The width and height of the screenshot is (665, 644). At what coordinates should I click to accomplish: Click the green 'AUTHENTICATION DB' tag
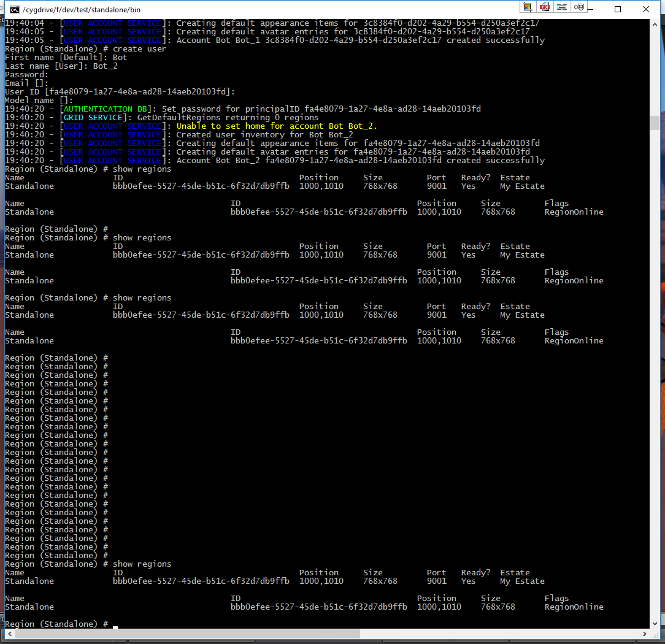[x=105, y=109]
